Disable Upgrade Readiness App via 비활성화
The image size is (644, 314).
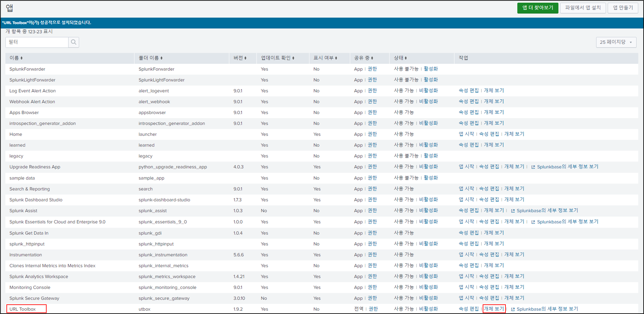428,167
